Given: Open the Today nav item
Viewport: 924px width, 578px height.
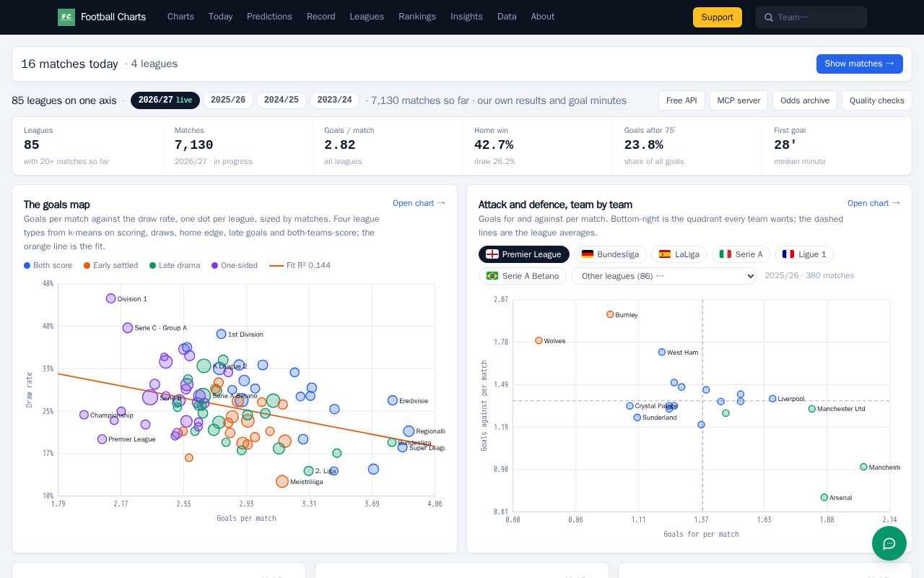Looking at the screenshot, I should tap(220, 17).
